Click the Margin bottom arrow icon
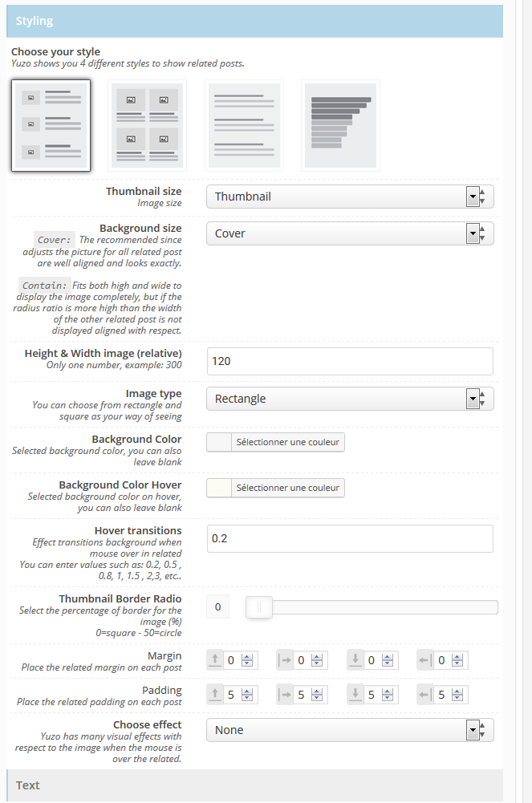This screenshot has height=803, width=532. (355, 660)
